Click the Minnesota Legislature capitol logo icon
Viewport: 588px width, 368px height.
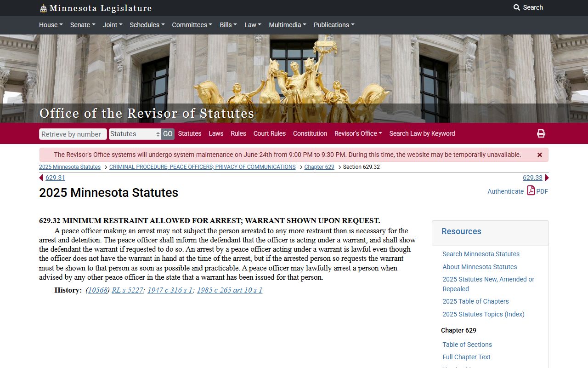click(43, 8)
